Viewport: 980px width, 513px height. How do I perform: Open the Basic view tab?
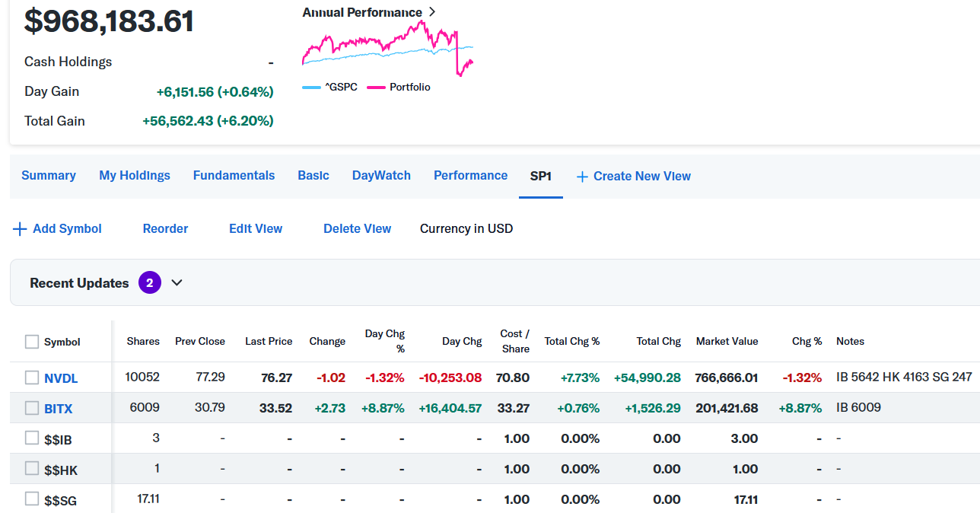pos(313,176)
